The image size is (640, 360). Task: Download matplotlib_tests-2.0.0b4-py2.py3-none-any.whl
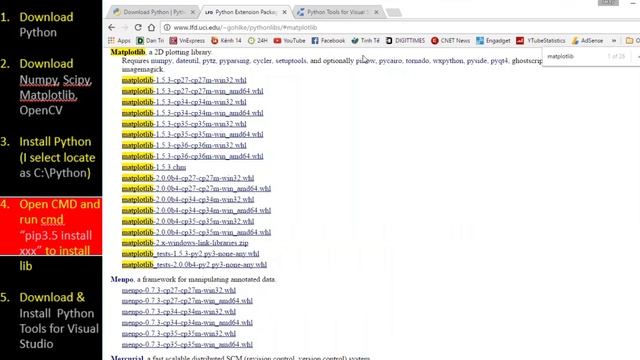point(194,264)
